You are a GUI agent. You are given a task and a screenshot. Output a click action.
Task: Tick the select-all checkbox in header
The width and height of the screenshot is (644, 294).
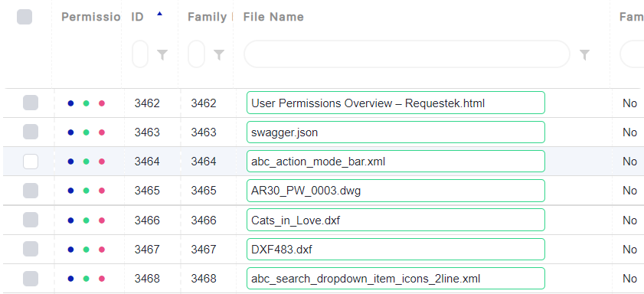click(25, 18)
